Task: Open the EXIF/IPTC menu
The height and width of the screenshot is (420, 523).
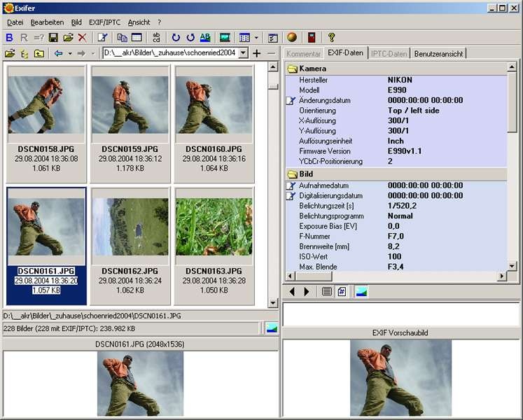Action: click(x=104, y=22)
